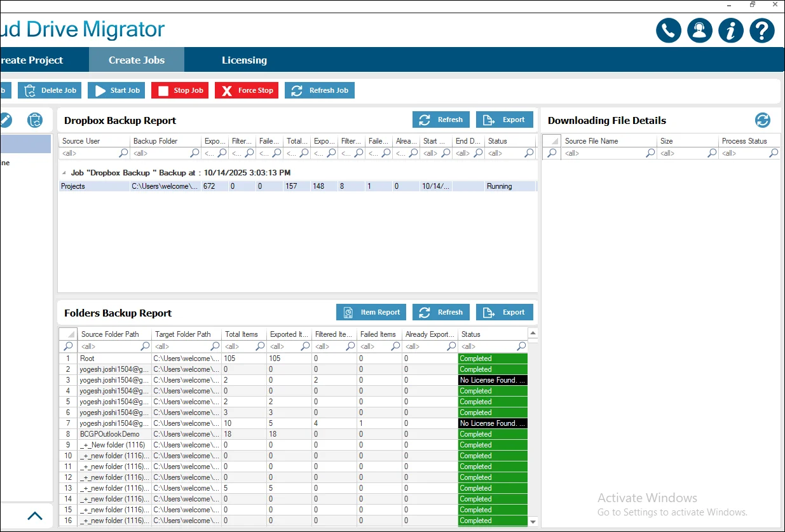Click No License Found status in row 3
785x532 pixels.
click(x=493, y=380)
